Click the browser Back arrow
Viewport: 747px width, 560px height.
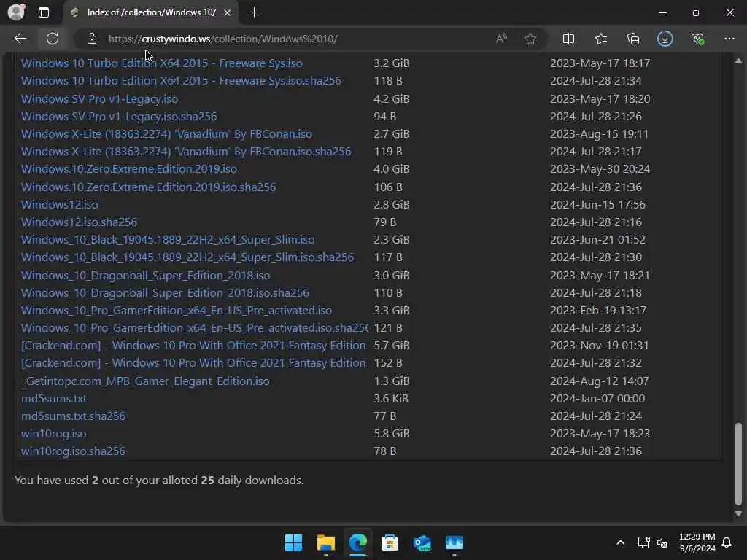tap(20, 39)
